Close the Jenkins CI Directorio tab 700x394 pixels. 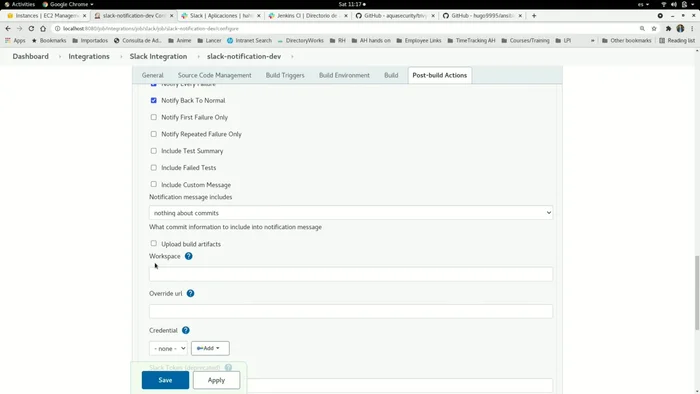click(x=346, y=16)
